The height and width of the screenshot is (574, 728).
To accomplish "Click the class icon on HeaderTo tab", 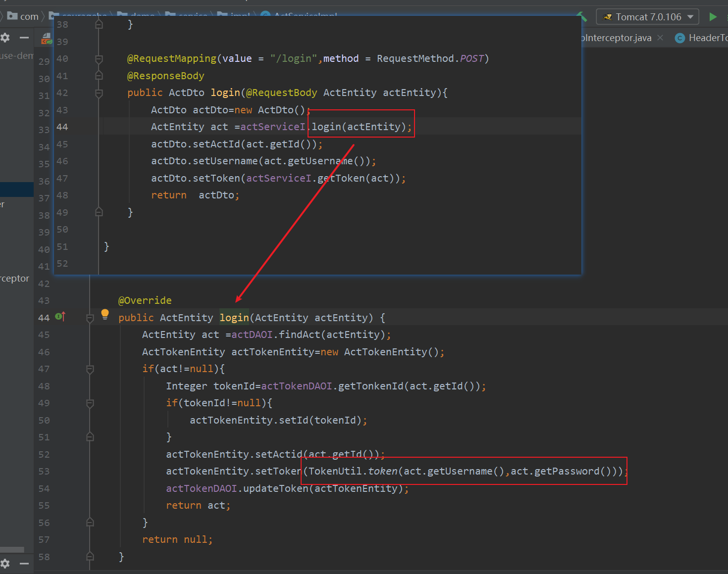I will tap(680, 38).
